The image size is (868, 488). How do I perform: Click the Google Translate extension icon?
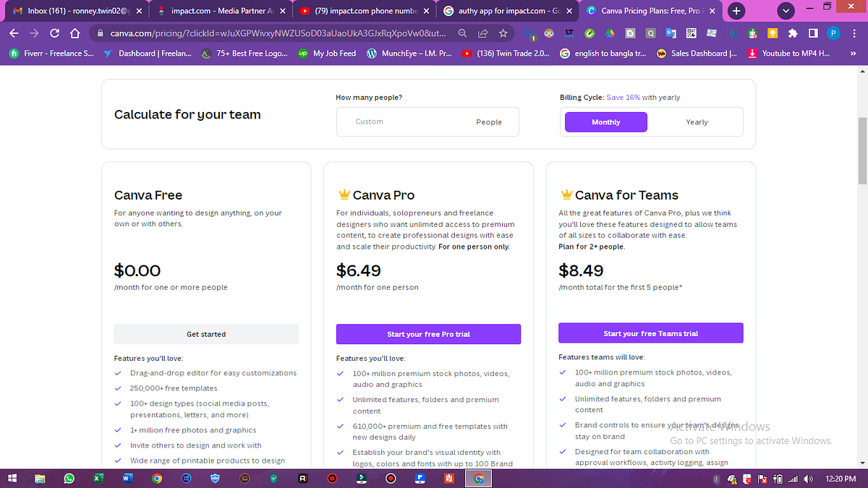(671, 33)
